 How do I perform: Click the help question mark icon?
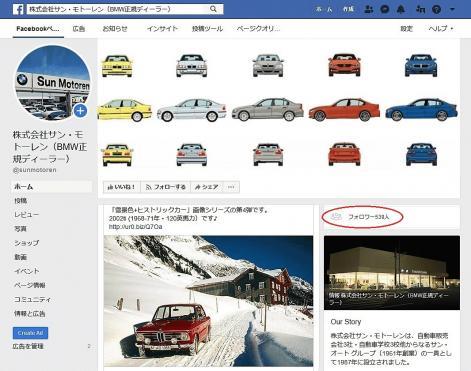click(436, 9)
